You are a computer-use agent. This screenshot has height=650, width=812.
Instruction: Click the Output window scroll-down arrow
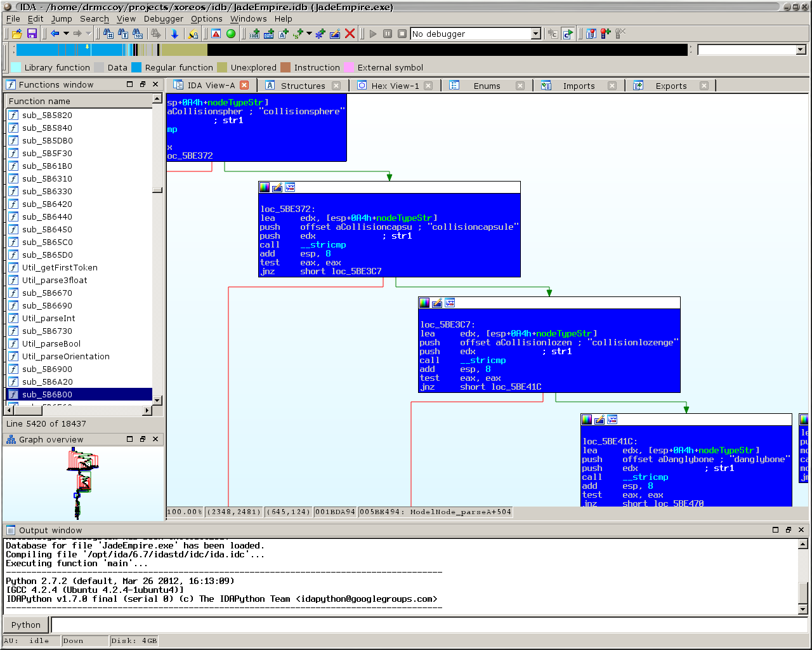802,609
